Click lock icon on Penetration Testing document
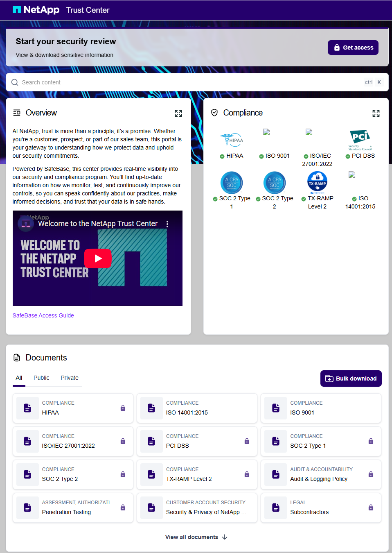The width and height of the screenshot is (392, 553). point(123,508)
